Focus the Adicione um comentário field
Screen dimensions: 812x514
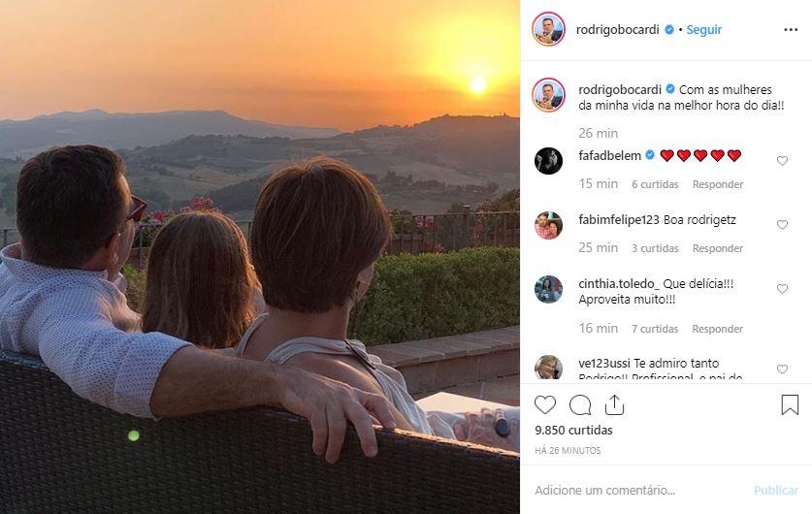[x=631, y=490]
